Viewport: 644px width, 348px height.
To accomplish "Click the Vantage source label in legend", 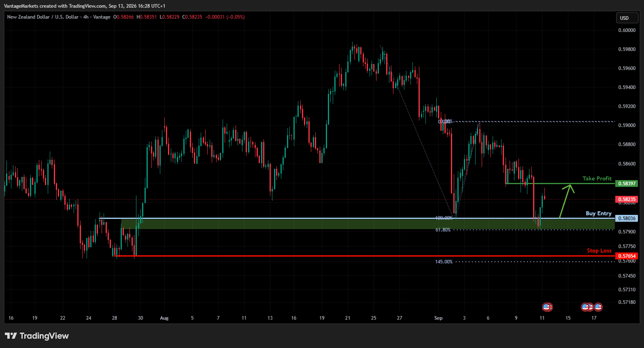I will 102,17.
